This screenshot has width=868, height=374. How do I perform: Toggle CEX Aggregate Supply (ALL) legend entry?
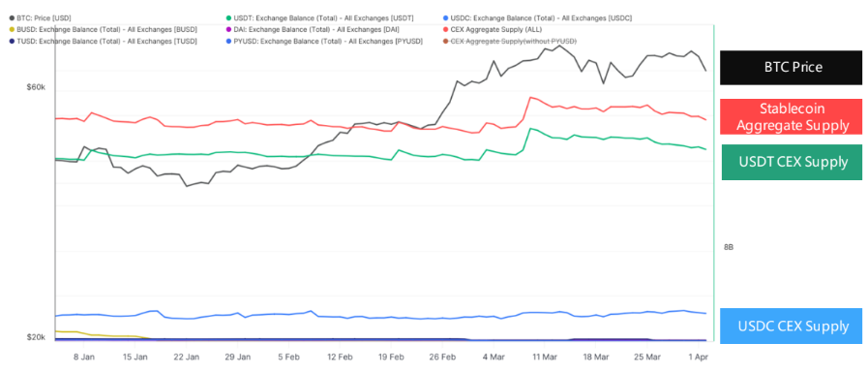(x=493, y=30)
